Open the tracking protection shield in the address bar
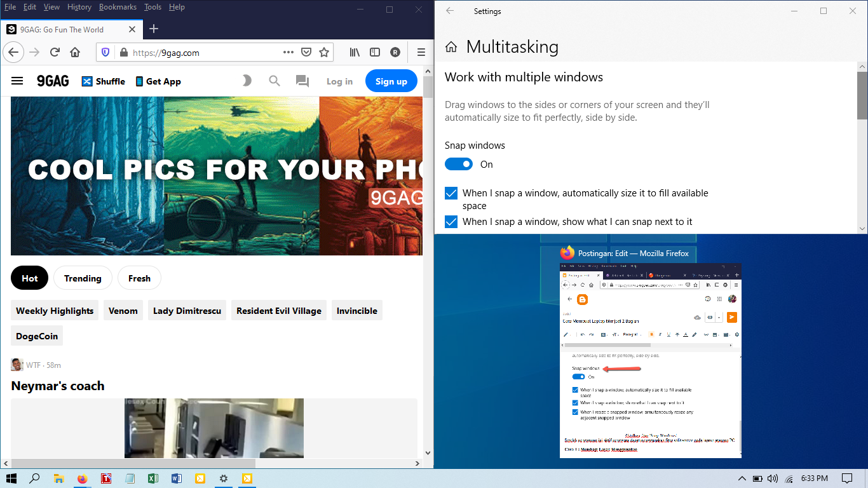This screenshot has width=868, height=488. 106,52
